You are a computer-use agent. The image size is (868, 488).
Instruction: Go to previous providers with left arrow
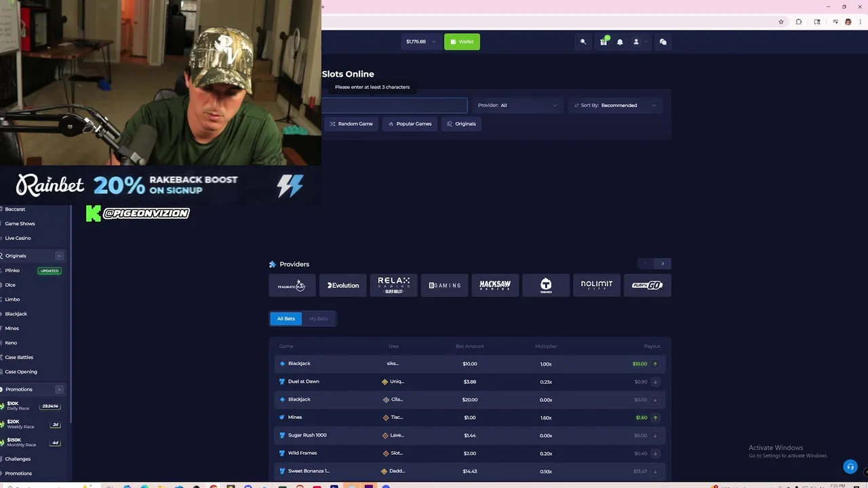[646, 264]
